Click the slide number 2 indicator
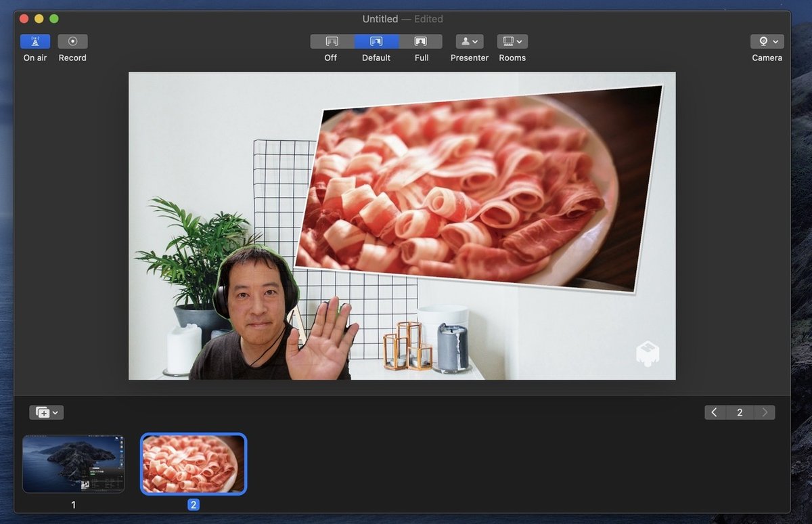The width and height of the screenshot is (812, 524). point(740,412)
